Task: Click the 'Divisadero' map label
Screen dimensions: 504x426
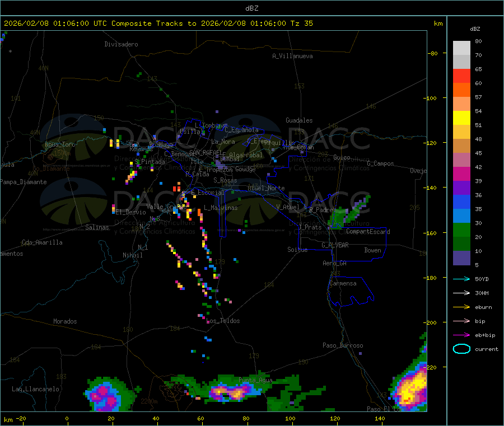Action: (121, 44)
